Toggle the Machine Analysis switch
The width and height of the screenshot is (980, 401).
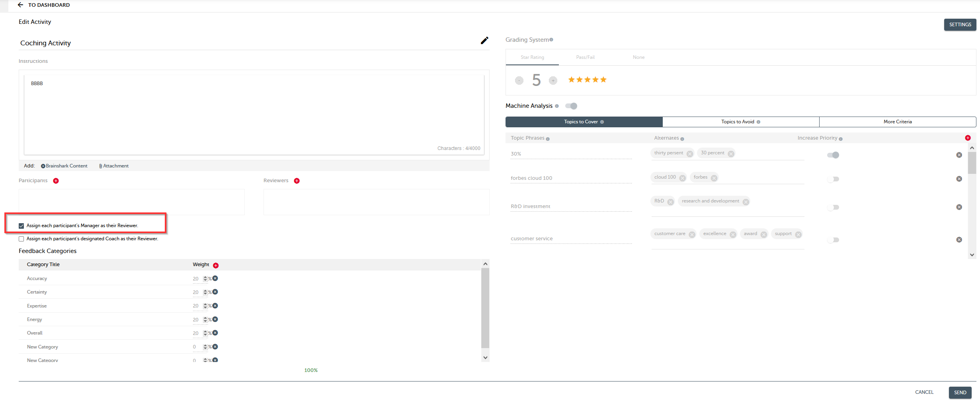571,106
